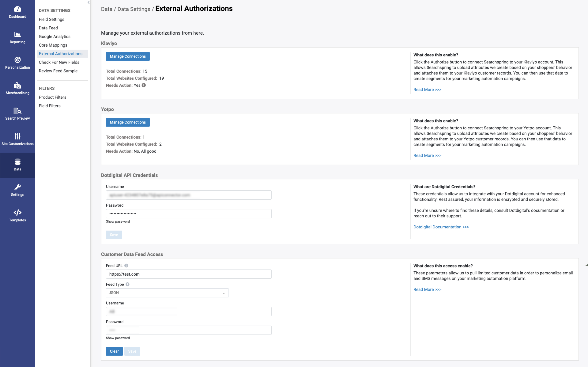Open the Reporting chart icon
The image size is (588, 367).
17,34
